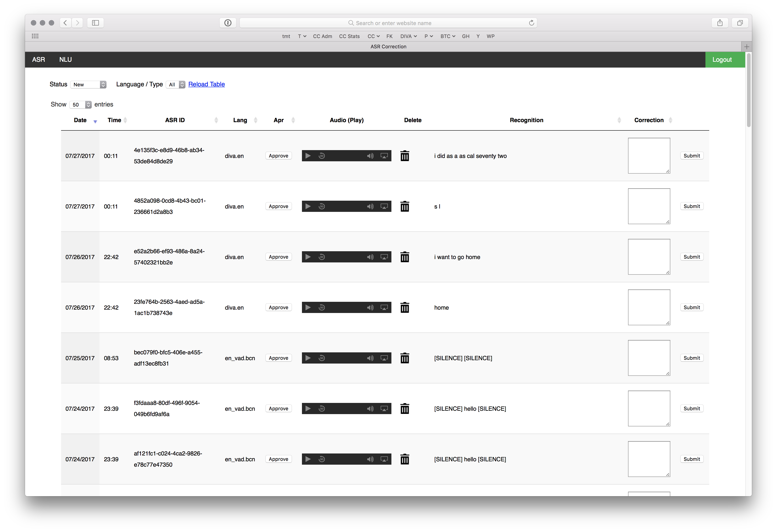Image resolution: width=777 pixels, height=532 pixels.
Task: Play audio for the 'home' row
Action: 308,307
